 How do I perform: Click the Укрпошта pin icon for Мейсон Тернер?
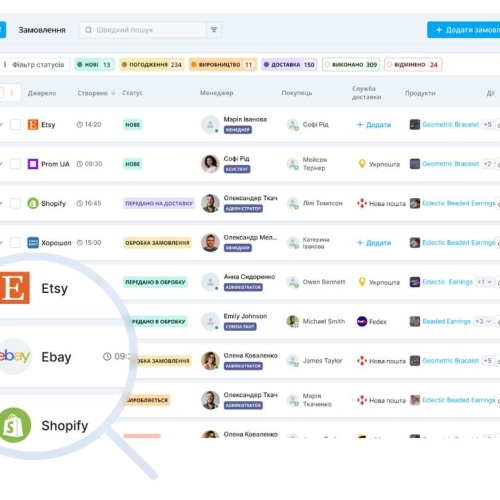[x=362, y=164]
